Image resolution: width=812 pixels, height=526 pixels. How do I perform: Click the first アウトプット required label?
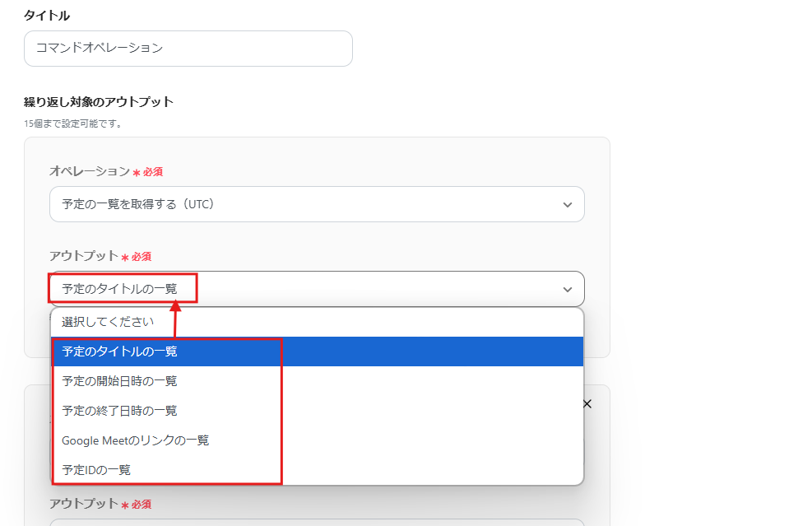tap(84, 256)
